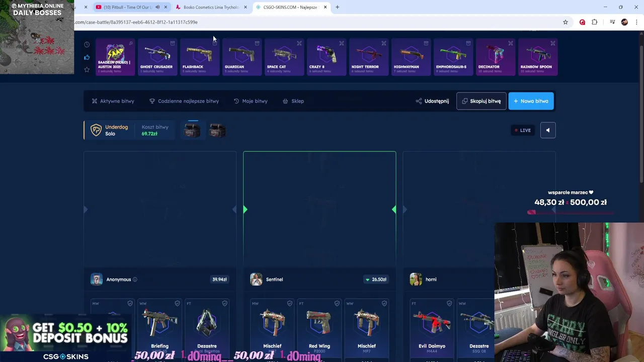Show recent drops with the clock icon
The image size is (644, 362).
pyautogui.click(x=87, y=45)
